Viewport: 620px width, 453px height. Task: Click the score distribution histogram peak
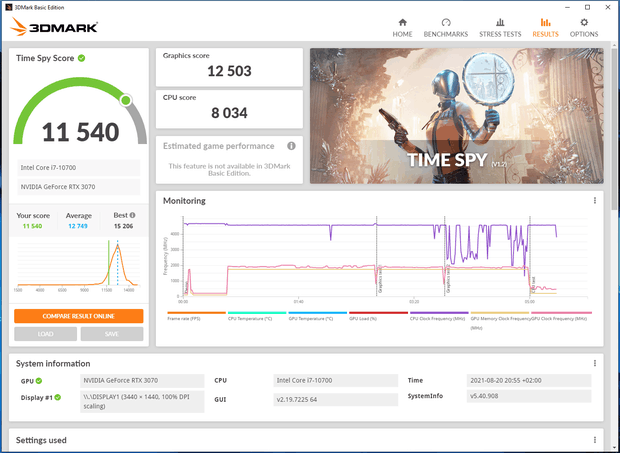[117, 247]
